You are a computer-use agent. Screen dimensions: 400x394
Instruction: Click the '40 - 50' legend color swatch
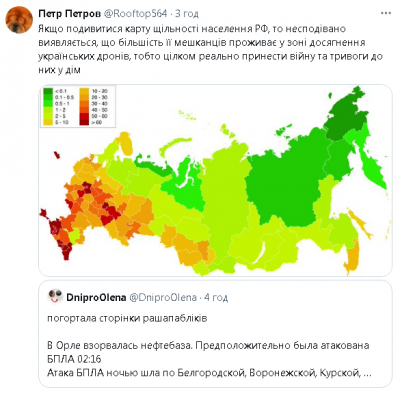tap(84, 110)
